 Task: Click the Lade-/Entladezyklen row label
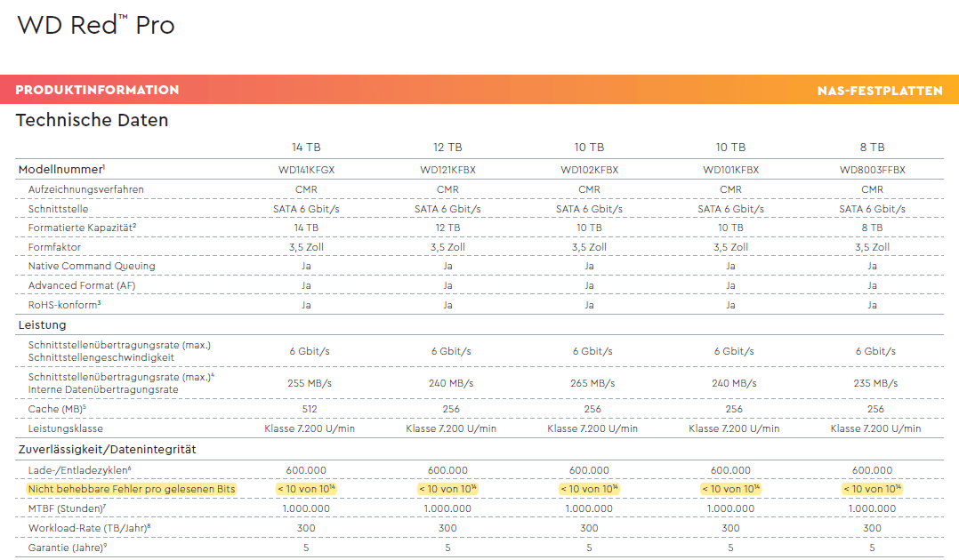(79, 470)
